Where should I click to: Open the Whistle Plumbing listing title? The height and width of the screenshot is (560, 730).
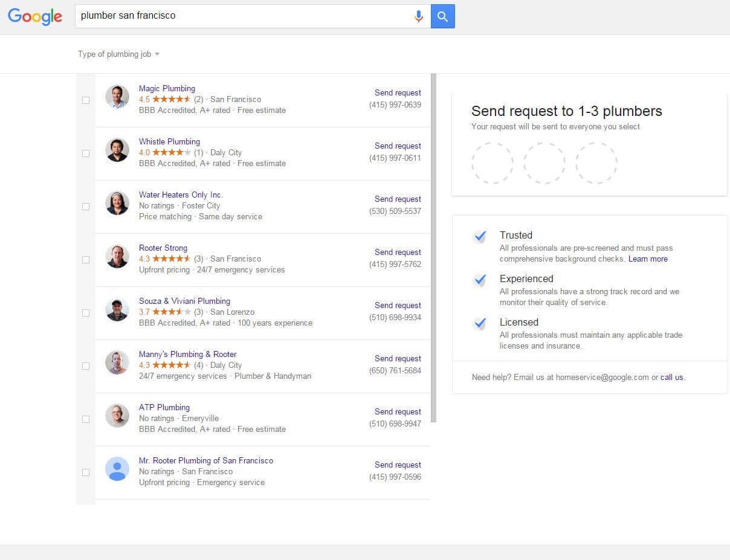click(169, 141)
